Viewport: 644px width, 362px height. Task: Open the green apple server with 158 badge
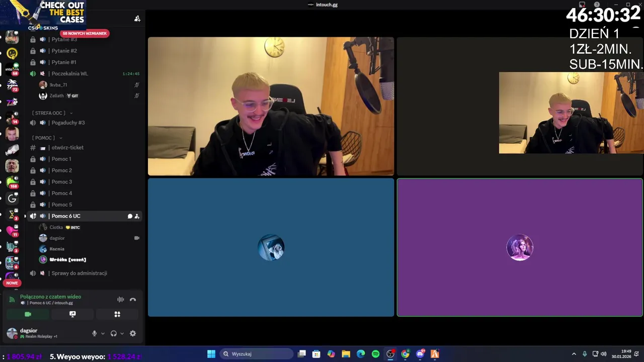click(12, 182)
